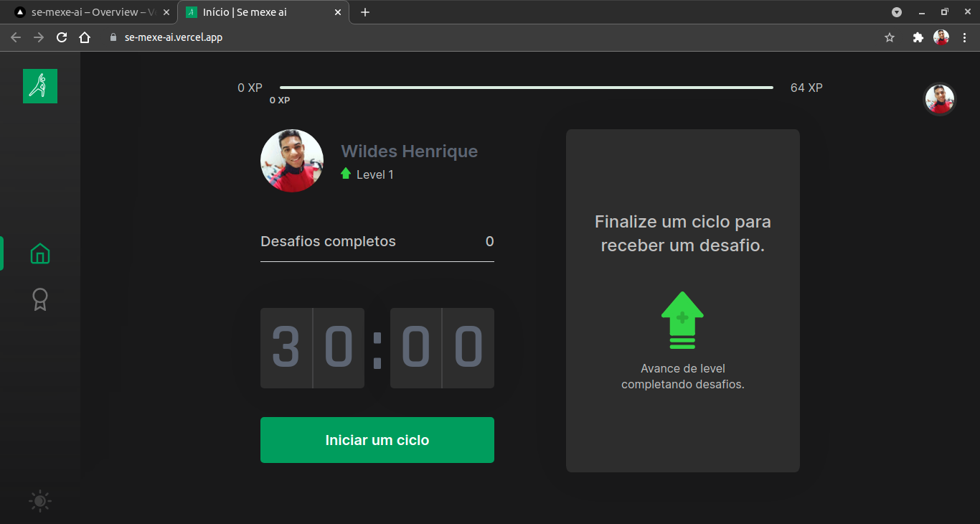
Task: Open the Chrome three-dot menu
Action: pos(963,37)
